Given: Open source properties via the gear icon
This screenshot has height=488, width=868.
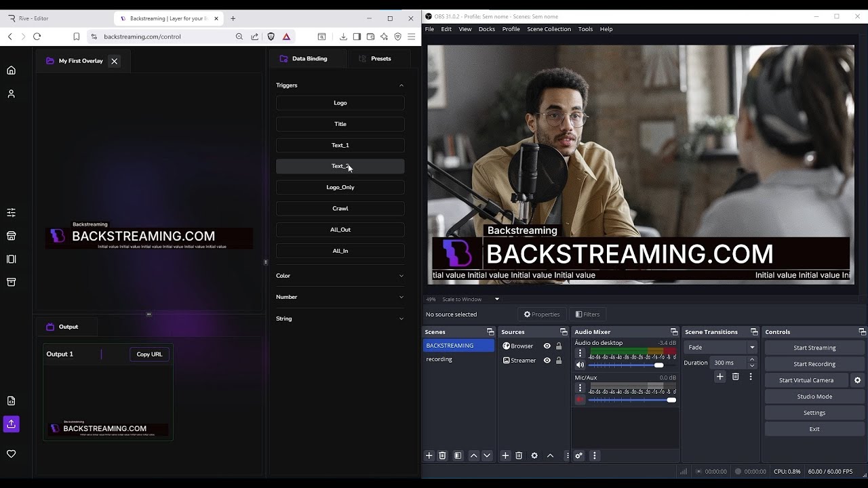Looking at the screenshot, I should [x=534, y=455].
